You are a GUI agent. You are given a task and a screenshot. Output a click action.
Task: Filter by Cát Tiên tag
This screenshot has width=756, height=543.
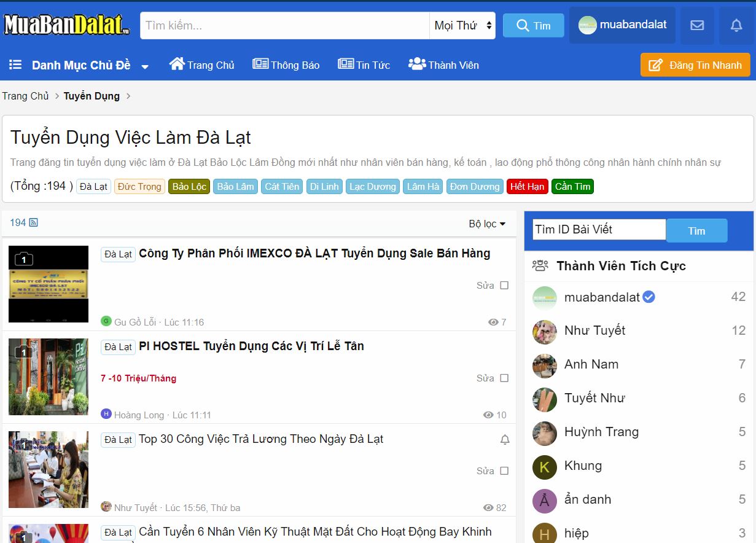pyautogui.click(x=282, y=187)
